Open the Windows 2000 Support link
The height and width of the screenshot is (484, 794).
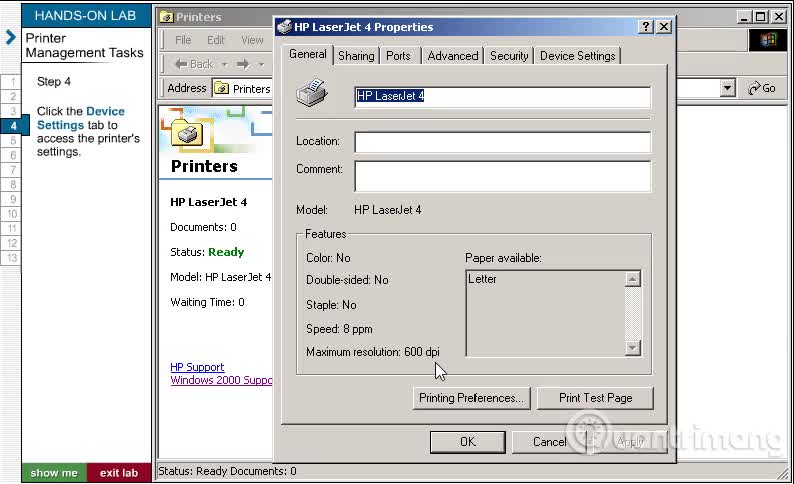[221, 380]
